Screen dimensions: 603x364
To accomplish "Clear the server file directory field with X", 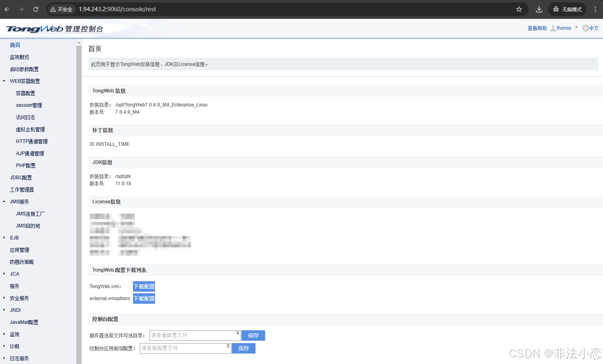I will coord(238,333).
